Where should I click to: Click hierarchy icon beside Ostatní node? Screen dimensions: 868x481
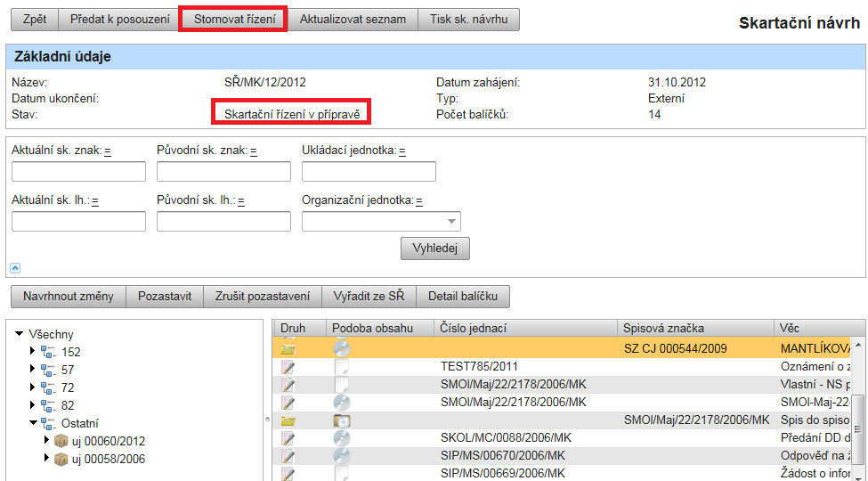(x=48, y=423)
